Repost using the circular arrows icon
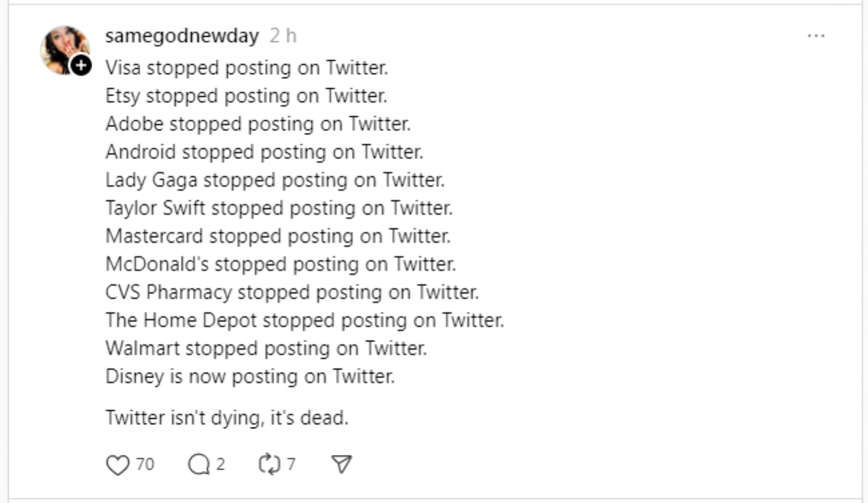The image size is (868, 503). click(x=270, y=465)
